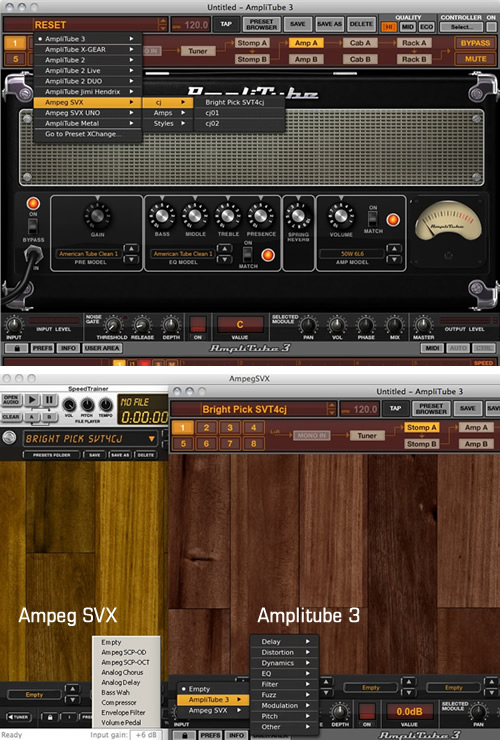This screenshot has width=500, height=740.
Task: Click OPEN AUDIO in SpeedTrainer
Action: tap(11, 400)
